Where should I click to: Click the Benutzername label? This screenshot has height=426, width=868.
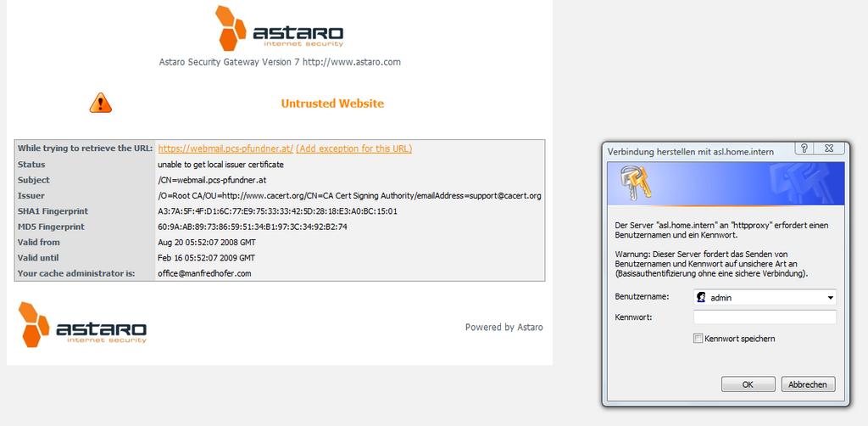(x=642, y=296)
